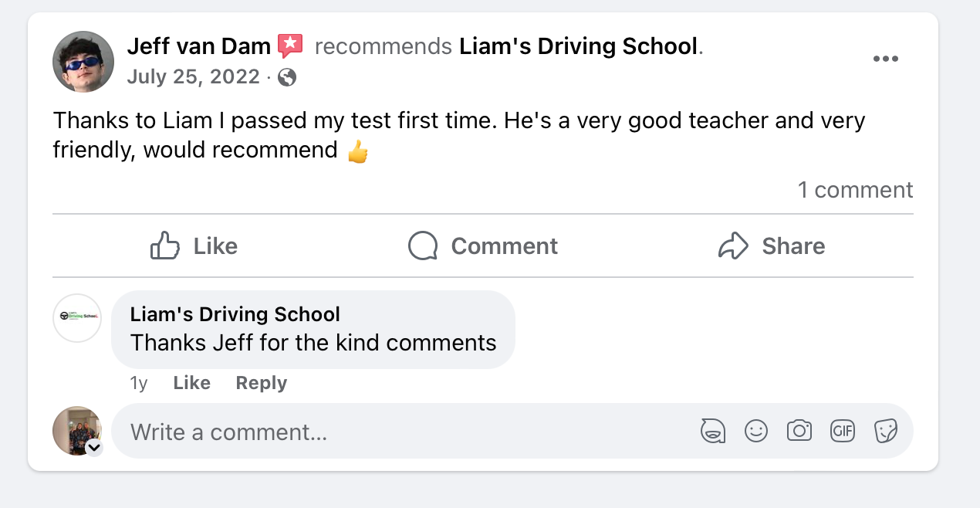Attach a photo using the camera icon
Image resolution: width=980 pixels, height=508 pixels.
point(799,431)
